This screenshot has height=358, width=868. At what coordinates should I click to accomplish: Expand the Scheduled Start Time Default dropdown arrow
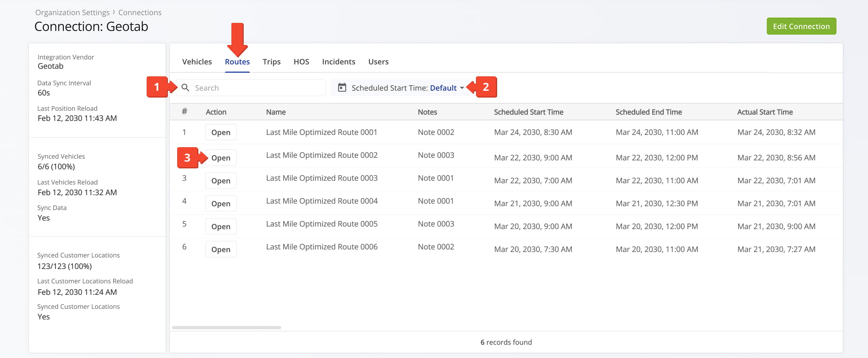462,88
